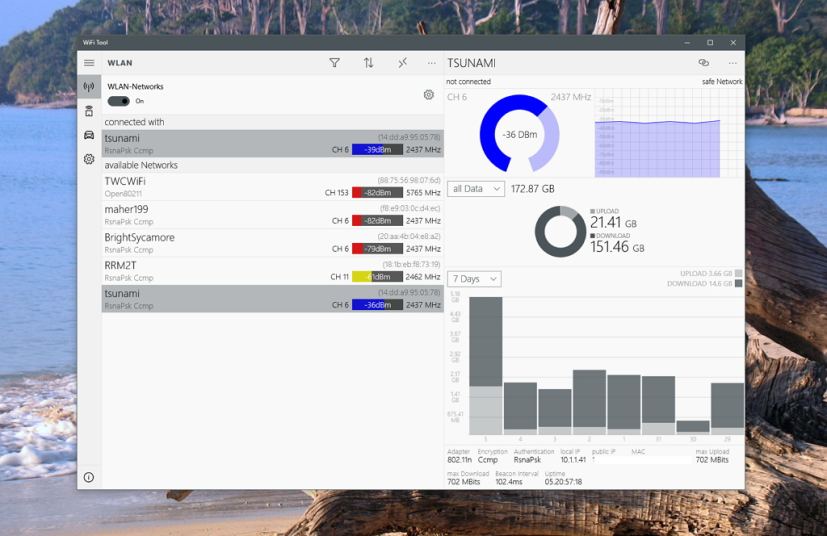The width and height of the screenshot is (827, 536).
Task: Toggle WLAN-Networks switch off
Action: tap(119, 101)
